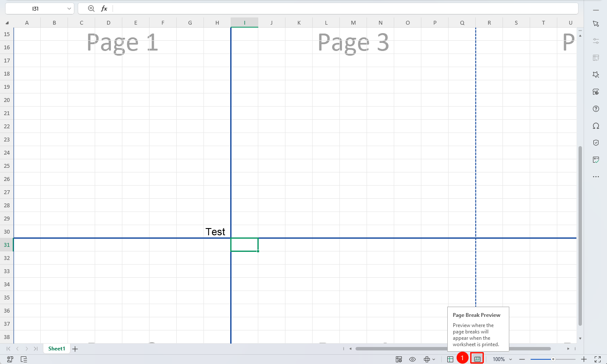607x364 pixels.
Task: Click the fx insert function icon
Action: tap(104, 8)
